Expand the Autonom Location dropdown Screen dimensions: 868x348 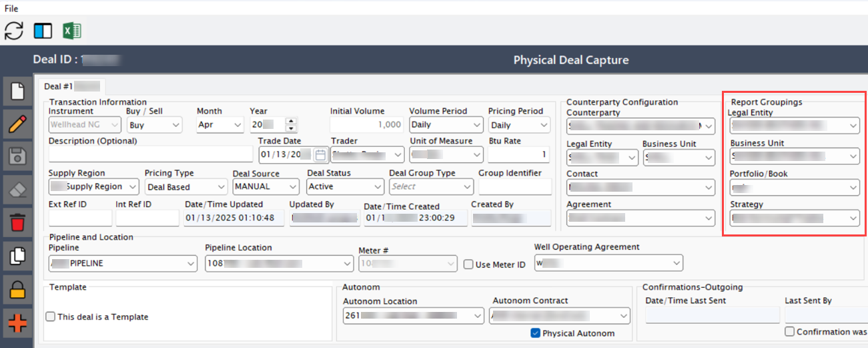tap(414, 316)
